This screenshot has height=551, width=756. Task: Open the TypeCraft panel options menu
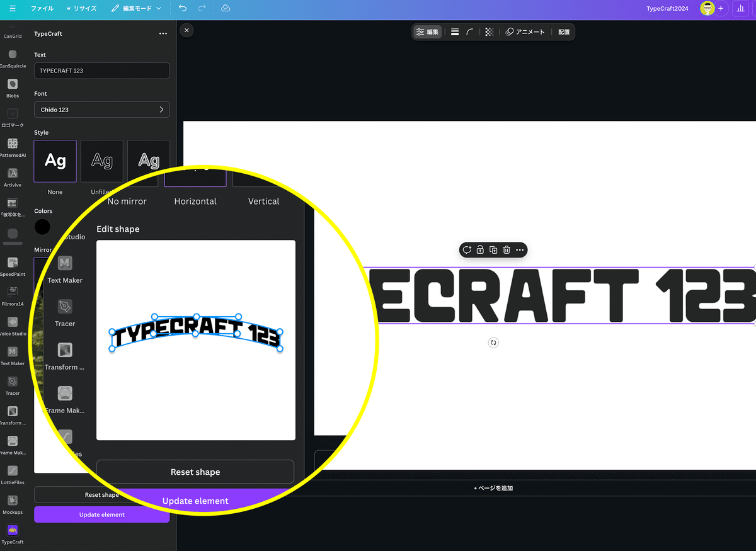tap(163, 33)
